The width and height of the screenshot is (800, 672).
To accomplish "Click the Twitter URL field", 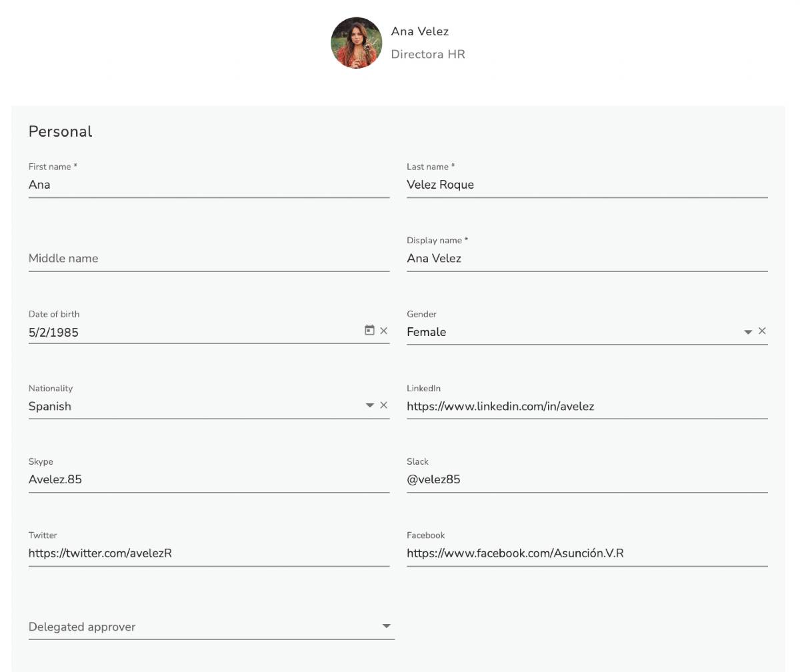I will 200,553.
